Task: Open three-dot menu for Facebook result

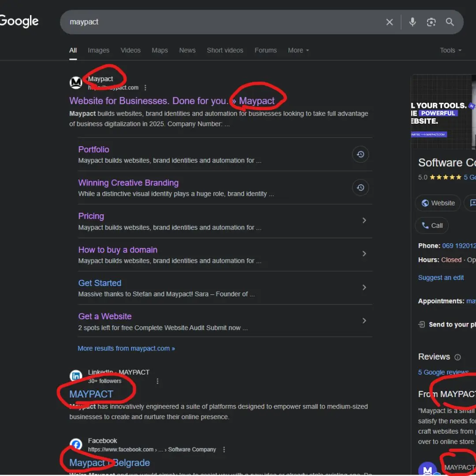Action: [224, 450]
